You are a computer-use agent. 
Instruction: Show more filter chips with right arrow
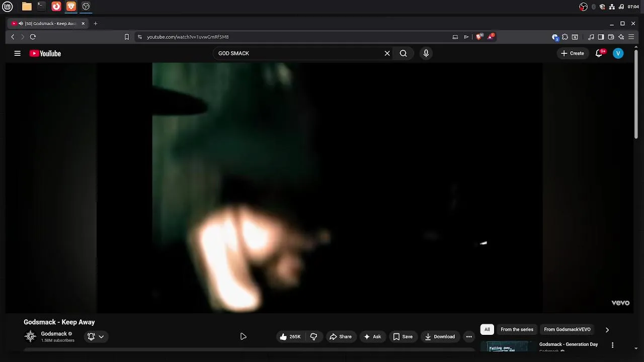[x=607, y=330]
